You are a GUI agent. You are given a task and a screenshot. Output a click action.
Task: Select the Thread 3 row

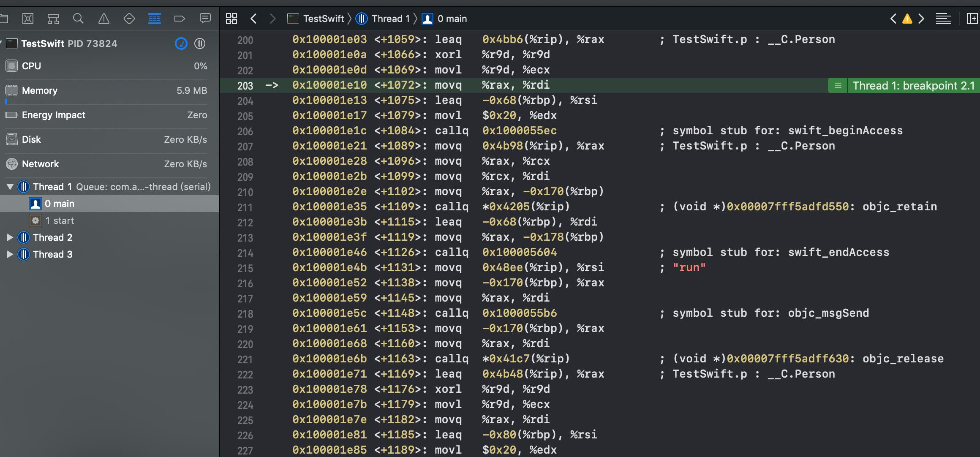[x=109, y=254]
